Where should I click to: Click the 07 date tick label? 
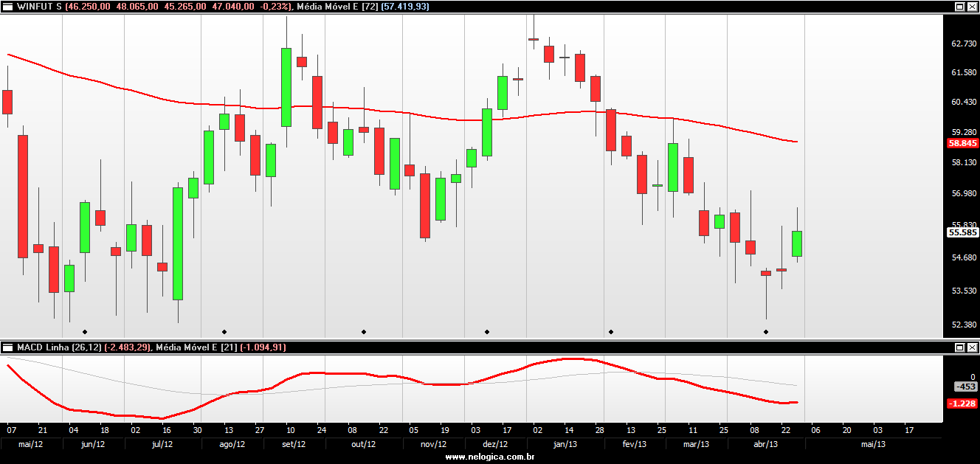pyautogui.click(x=11, y=429)
